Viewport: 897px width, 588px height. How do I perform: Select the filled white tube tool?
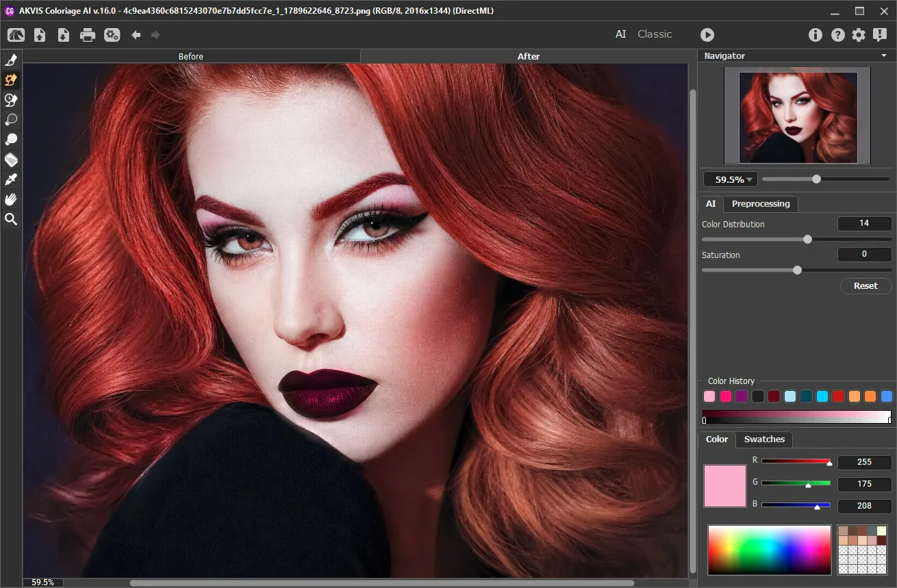11,140
